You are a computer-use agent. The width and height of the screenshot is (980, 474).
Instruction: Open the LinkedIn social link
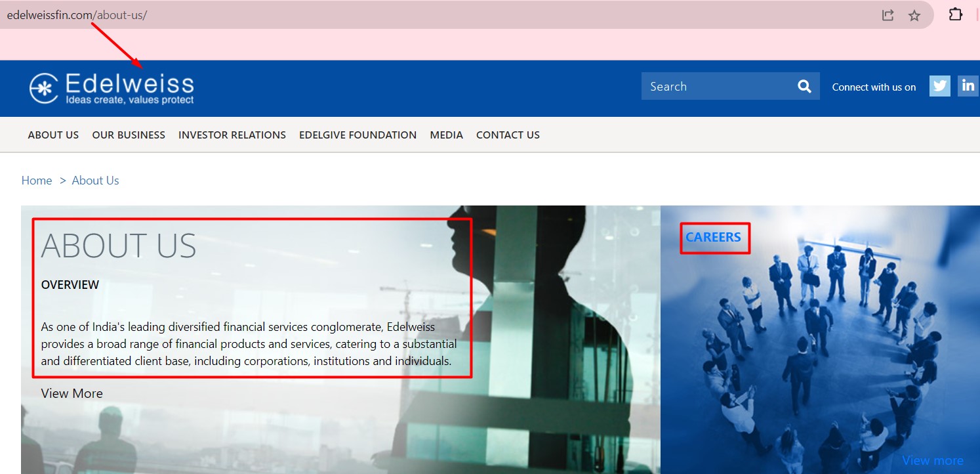click(x=968, y=86)
